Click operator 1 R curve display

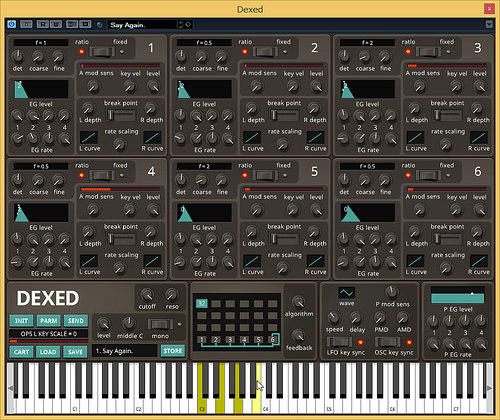point(152,137)
